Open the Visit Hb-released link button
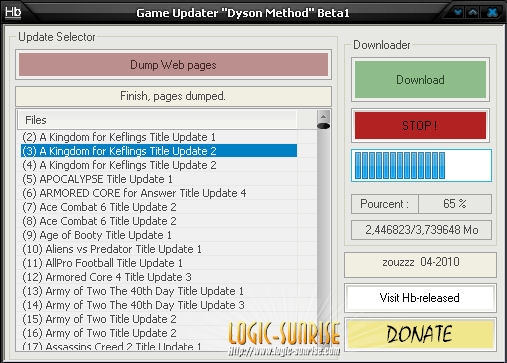This screenshot has width=507, height=363. [420, 298]
